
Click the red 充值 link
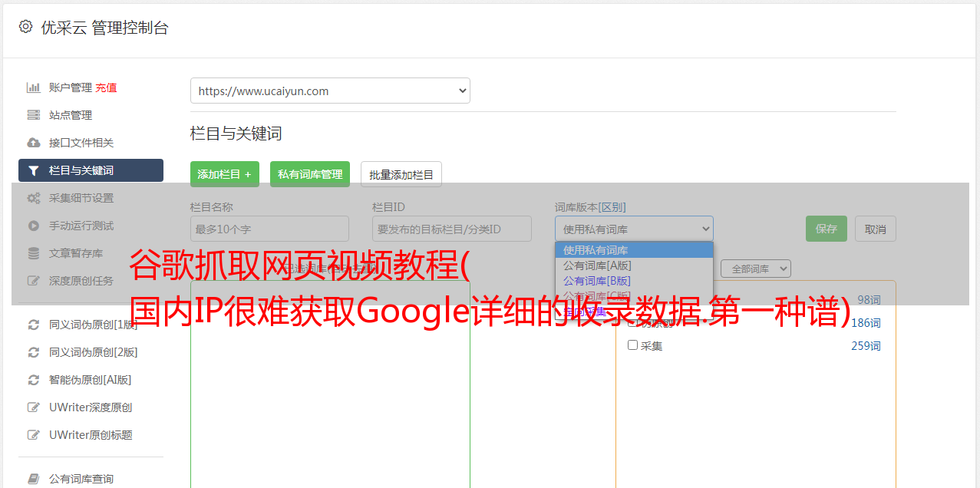coord(106,87)
